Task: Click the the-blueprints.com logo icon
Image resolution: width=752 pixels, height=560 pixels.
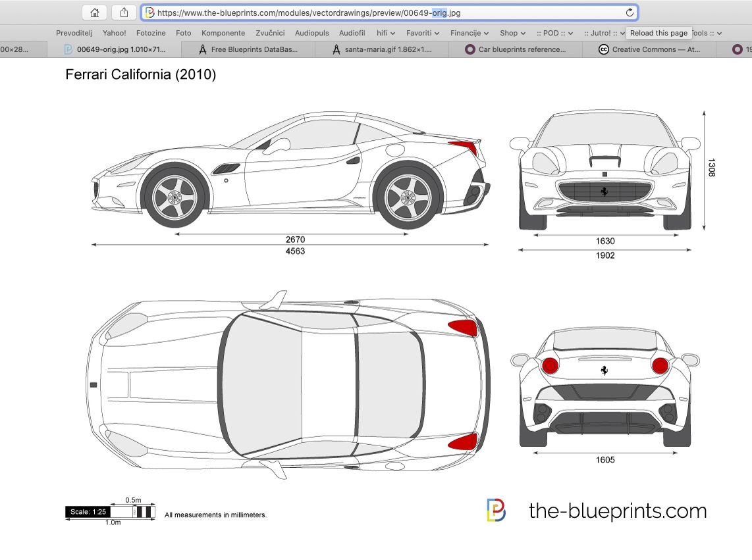Action: click(496, 510)
